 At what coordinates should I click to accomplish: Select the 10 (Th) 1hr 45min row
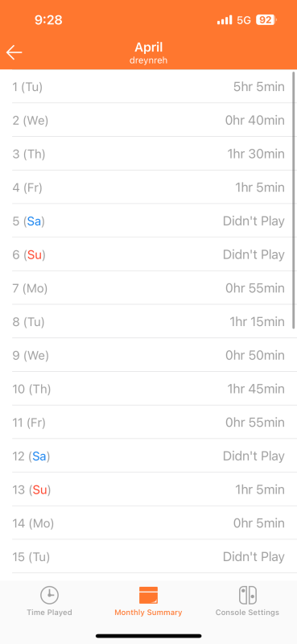pos(148,389)
